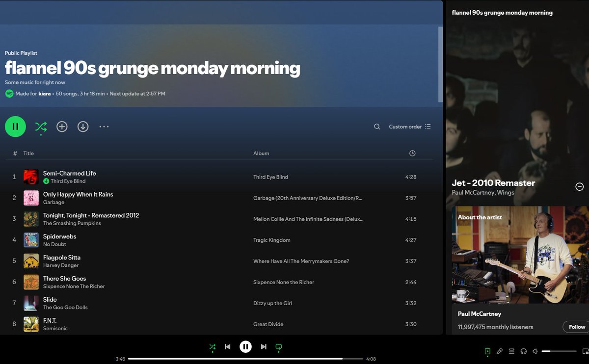Click the song progress bar
589x364 pixels.
245,359
